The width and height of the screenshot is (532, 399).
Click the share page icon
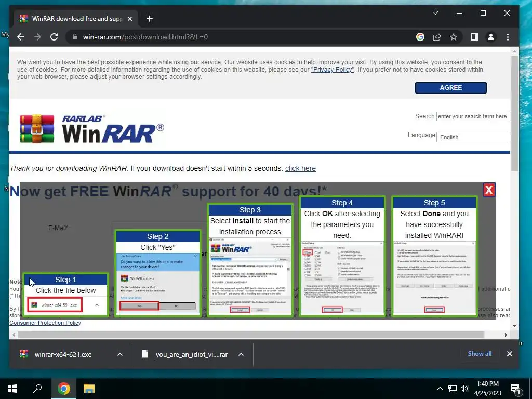click(x=437, y=37)
